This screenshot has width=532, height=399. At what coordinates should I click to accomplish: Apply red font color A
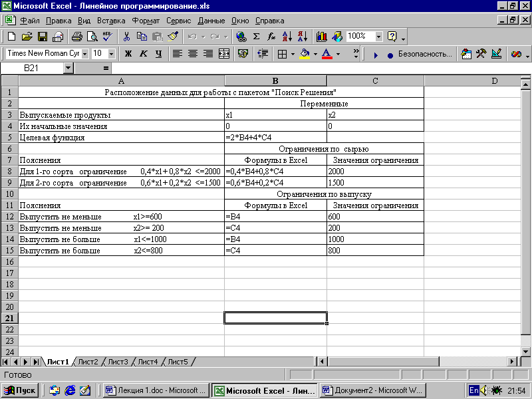[327, 54]
